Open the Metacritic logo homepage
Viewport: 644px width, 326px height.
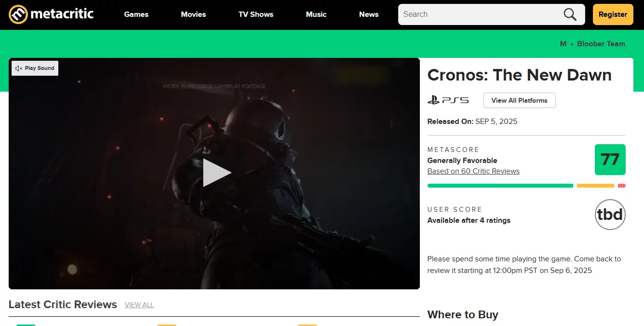click(x=51, y=14)
